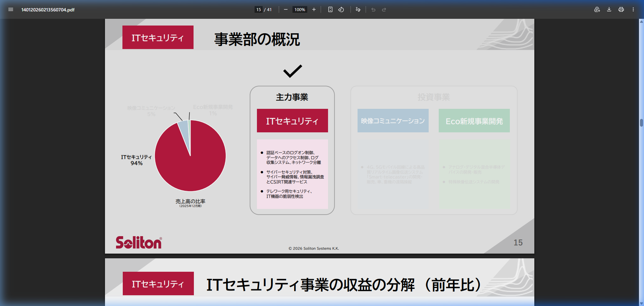Click the Soliton logo on the slide
The height and width of the screenshot is (306, 644).
pyautogui.click(x=139, y=242)
